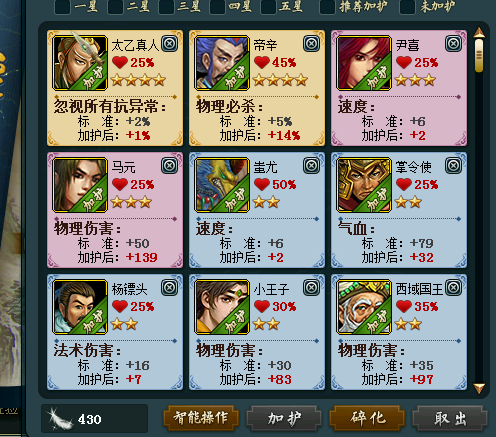
Task: Remove the 西域国王 card via X icon
Action: (x=453, y=288)
